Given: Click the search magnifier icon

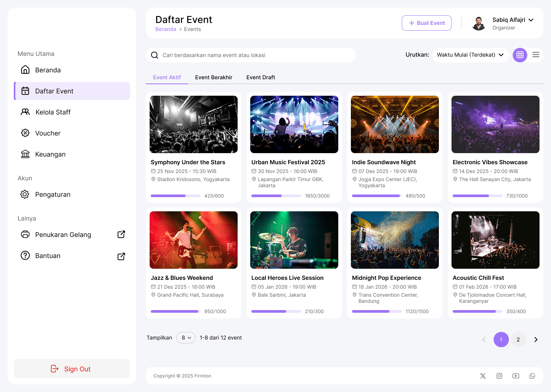Looking at the screenshot, I should [x=155, y=55].
